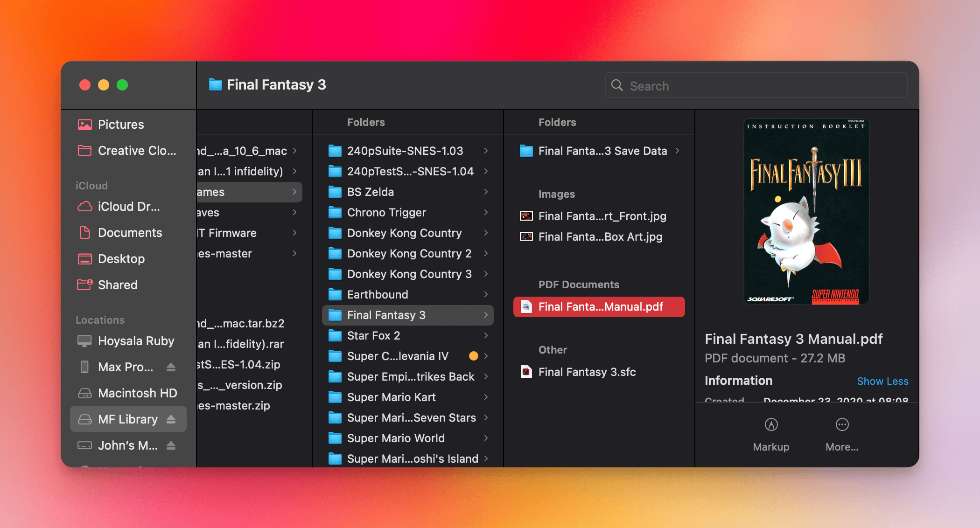Click the search magnifying glass icon
This screenshot has height=528, width=980.
(x=617, y=85)
